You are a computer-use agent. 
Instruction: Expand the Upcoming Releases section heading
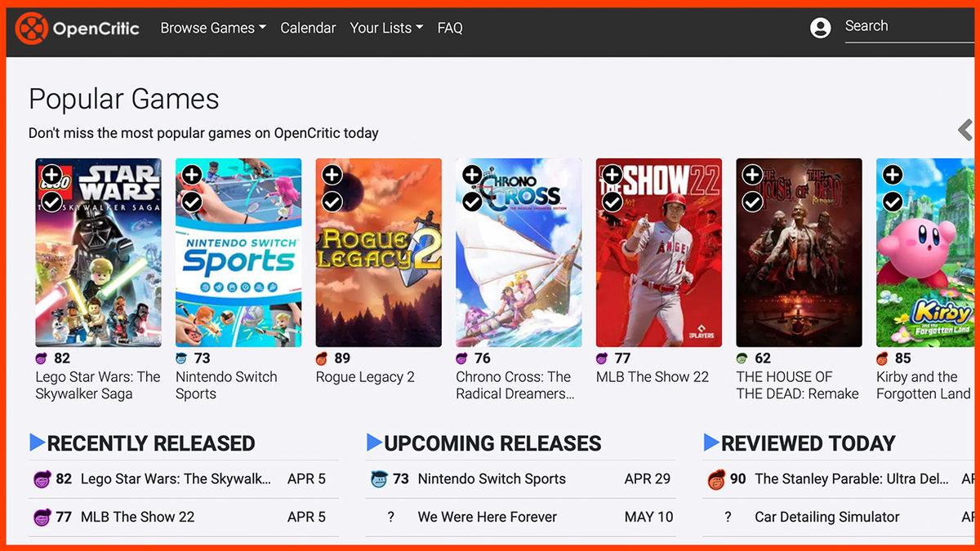click(x=492, y=443)
